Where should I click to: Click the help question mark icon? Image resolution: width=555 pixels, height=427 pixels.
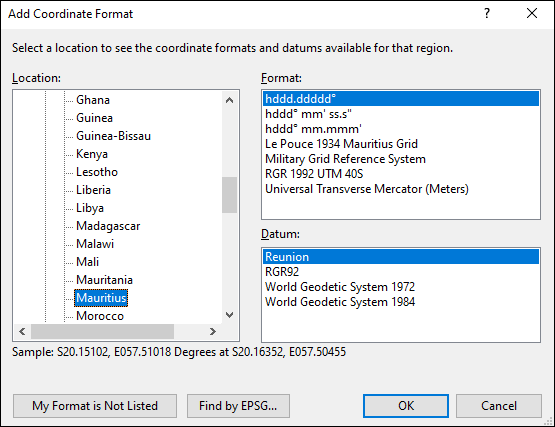tap(487, 13)
